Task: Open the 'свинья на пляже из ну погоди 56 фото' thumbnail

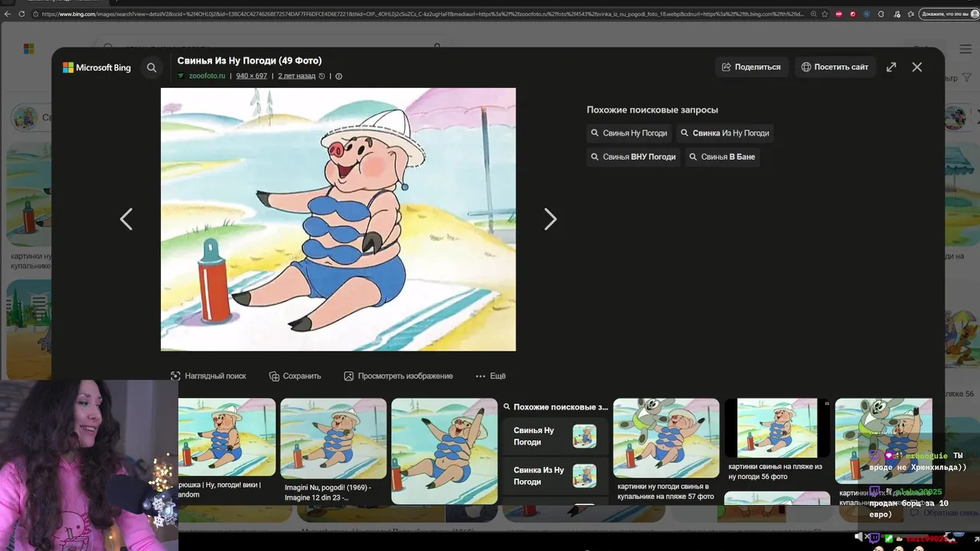Action: click(777, 428)
